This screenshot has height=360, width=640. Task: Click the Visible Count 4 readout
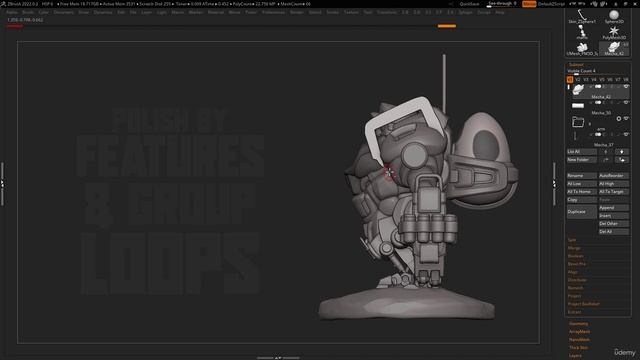pyautogui.click(x=581, y=71)
